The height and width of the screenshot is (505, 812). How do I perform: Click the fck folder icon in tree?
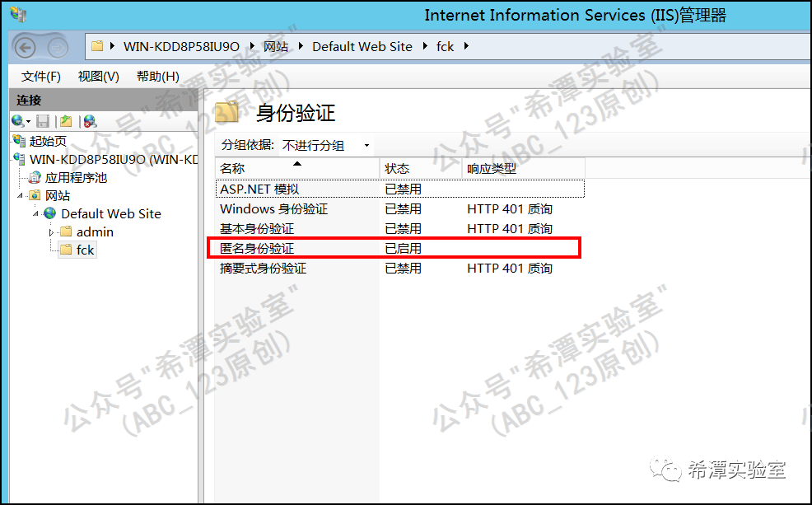[66, 250]
